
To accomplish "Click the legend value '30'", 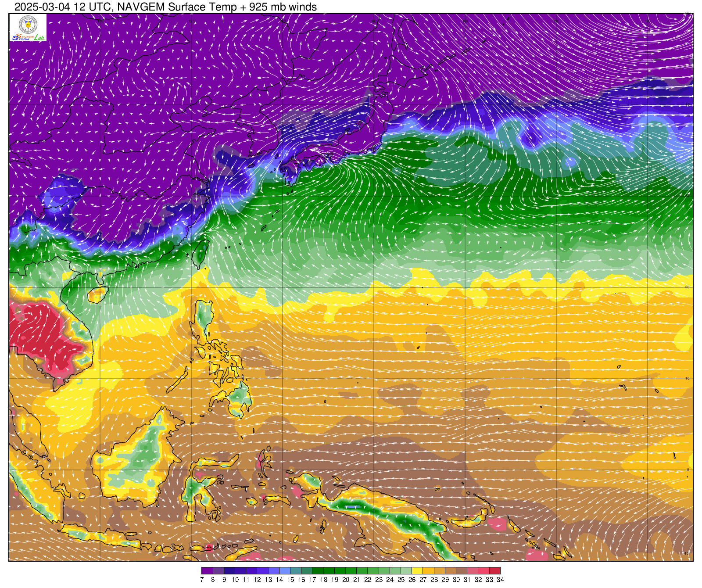I will (x=456, y=579).
